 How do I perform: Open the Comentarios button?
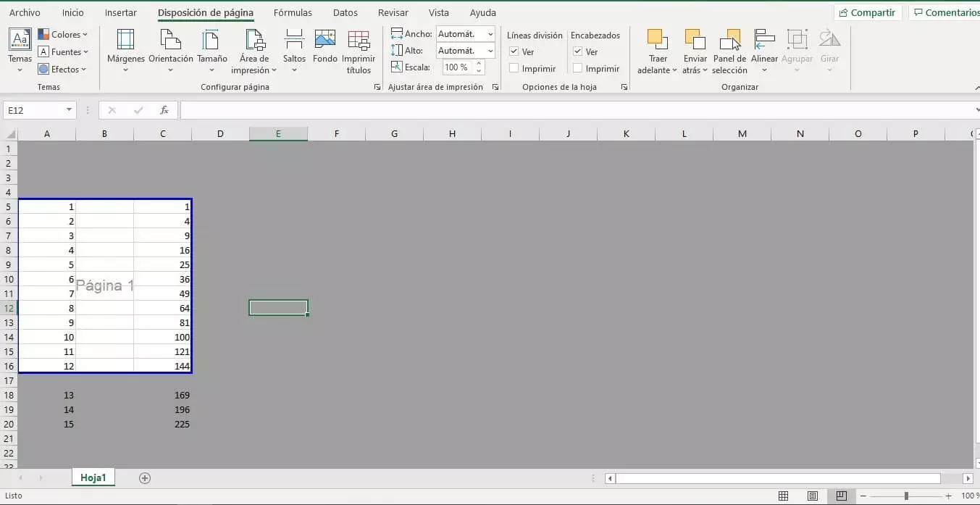945,12
